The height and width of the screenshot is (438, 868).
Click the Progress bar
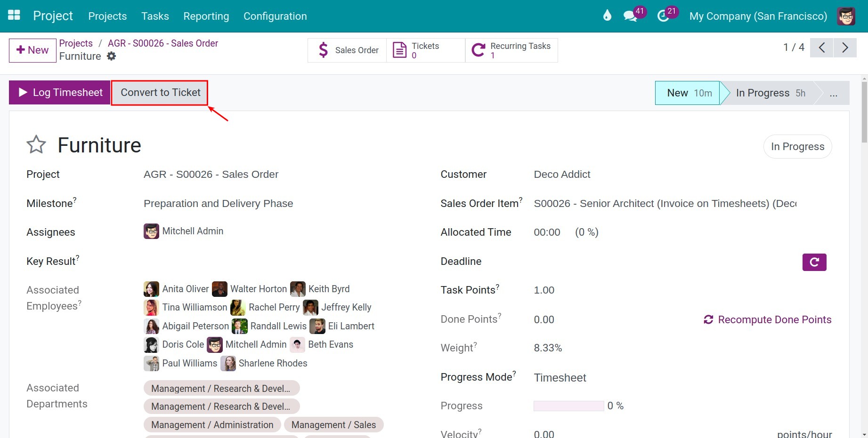tap(568, 406)
